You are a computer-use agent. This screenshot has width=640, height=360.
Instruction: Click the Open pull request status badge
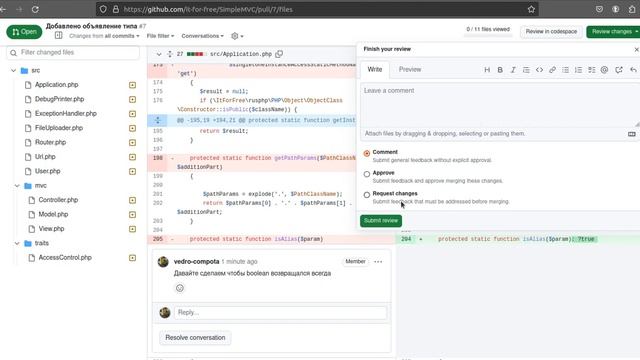point(24,32)
